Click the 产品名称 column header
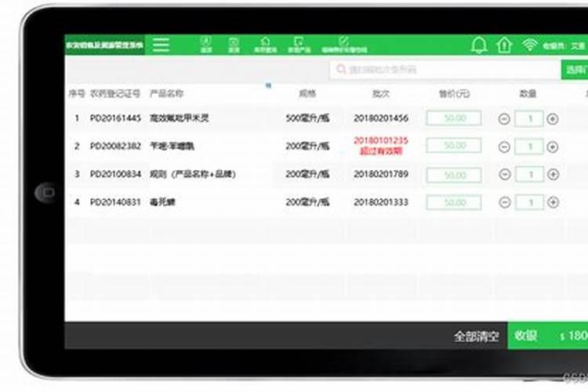Screen dimensions: 588x392 tap(166, 93)
